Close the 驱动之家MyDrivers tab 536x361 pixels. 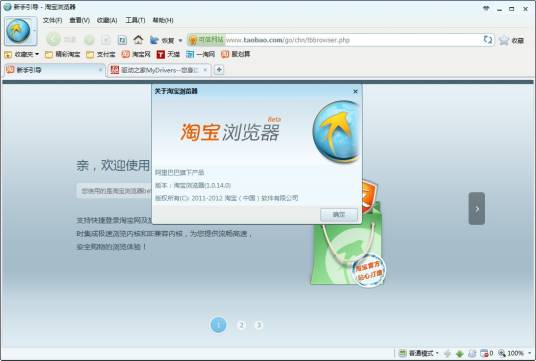click(x=205, y=70)
